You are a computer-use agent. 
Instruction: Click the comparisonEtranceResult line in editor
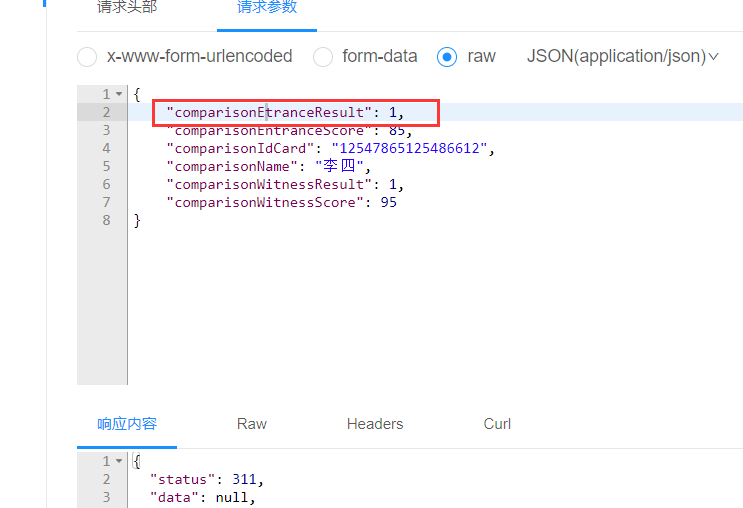(x=285, y=112)
